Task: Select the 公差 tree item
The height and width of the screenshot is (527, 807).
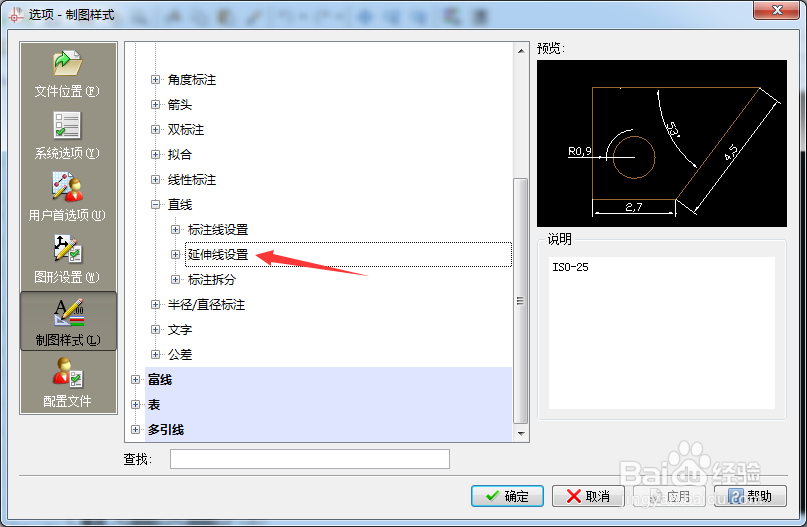Action: (x=180, y=355)
